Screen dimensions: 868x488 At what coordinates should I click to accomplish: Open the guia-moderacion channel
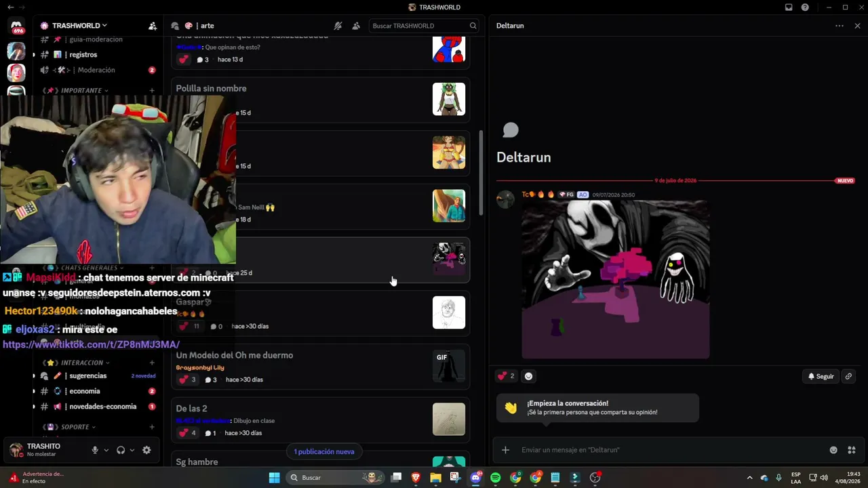[x=95, y=39]
